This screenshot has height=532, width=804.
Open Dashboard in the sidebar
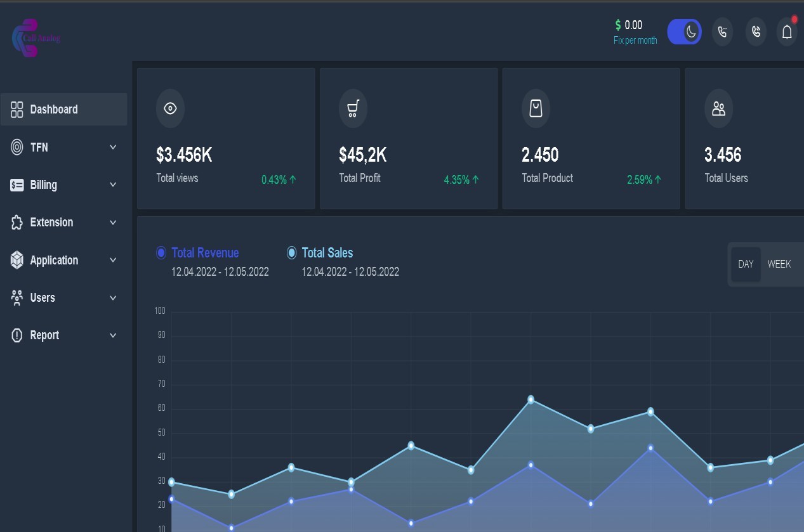tap(54, 110)
